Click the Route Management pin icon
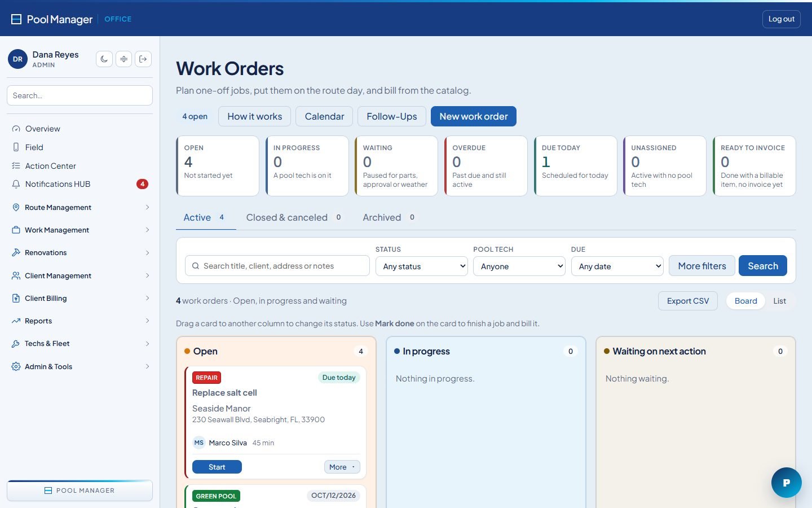This screenshot has height=508, width=812. (x=16, y=207)
